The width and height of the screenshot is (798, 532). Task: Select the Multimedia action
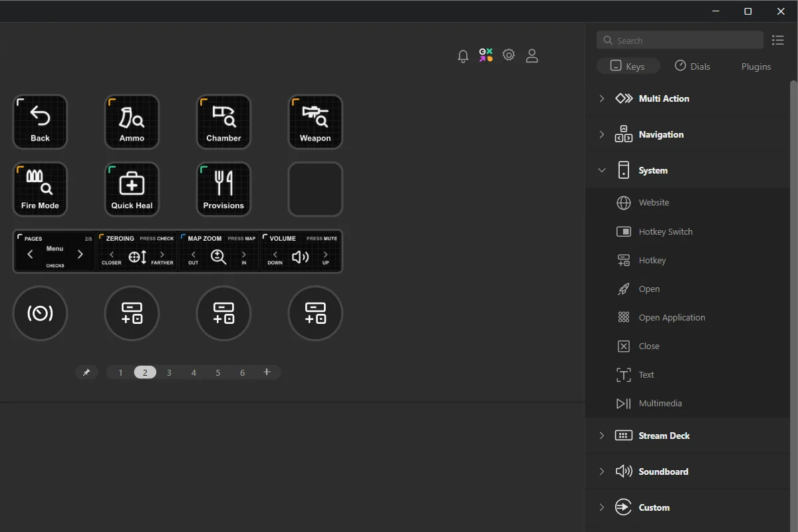point(687,403)
